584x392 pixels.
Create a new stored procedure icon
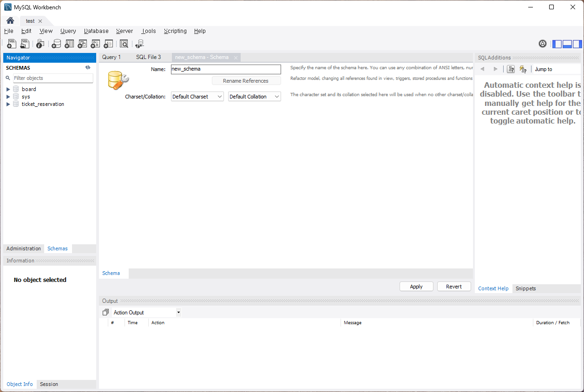[95, 44]
